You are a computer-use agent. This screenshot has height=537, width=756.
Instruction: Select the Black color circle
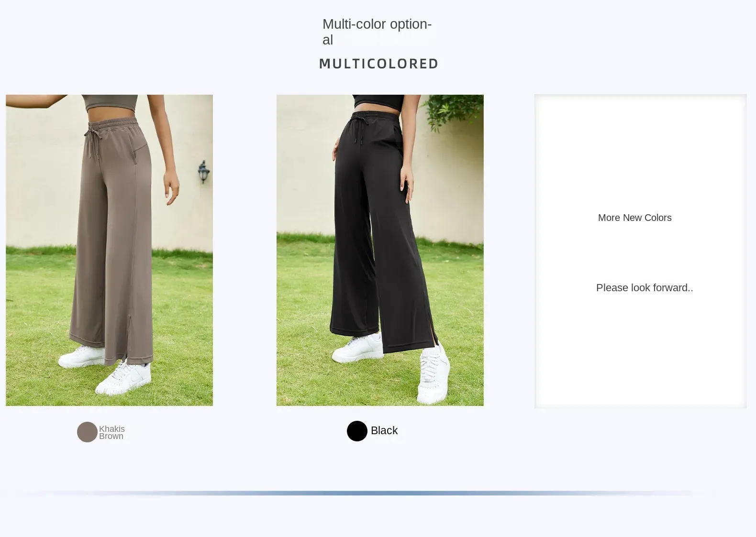357,431
